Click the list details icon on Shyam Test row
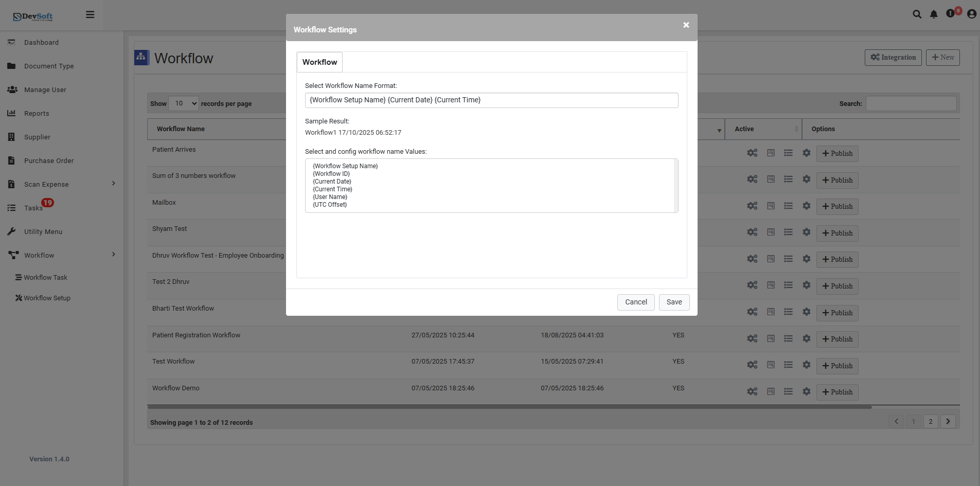The image size is (980, 486). click(x=789, y=232)
